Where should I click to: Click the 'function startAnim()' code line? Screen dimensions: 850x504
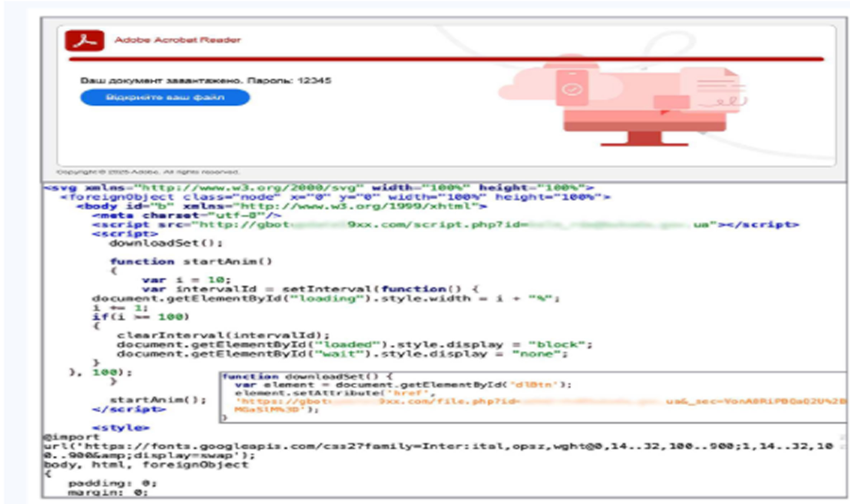[191, 261]
